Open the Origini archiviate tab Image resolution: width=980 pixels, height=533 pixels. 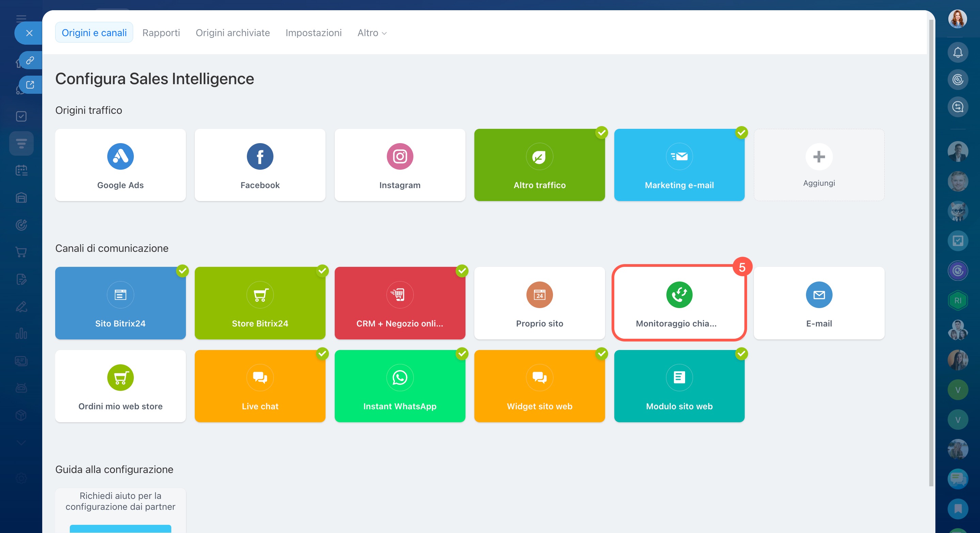[233, 33]
